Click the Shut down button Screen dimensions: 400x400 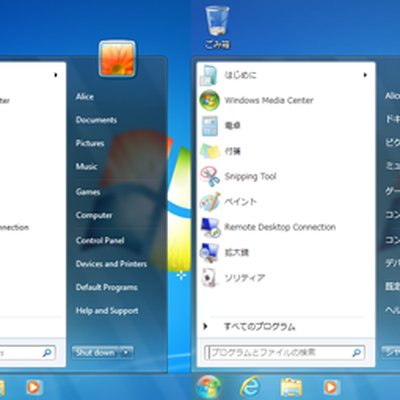pos(95,353)
